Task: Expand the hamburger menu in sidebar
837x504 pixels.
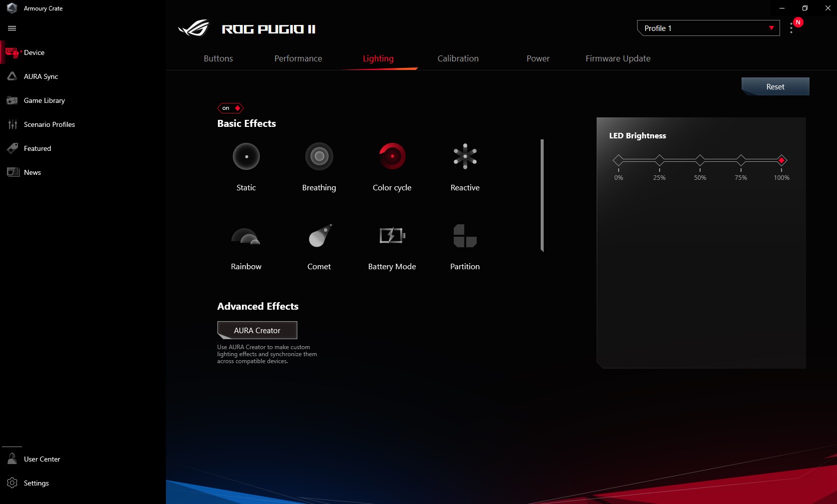Action: [x=12, y=28]
